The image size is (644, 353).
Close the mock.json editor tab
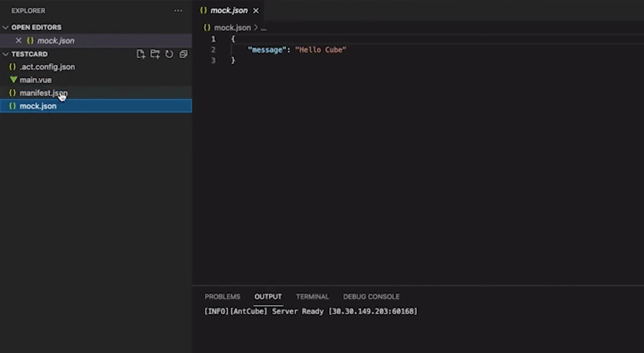click(256, 11)
